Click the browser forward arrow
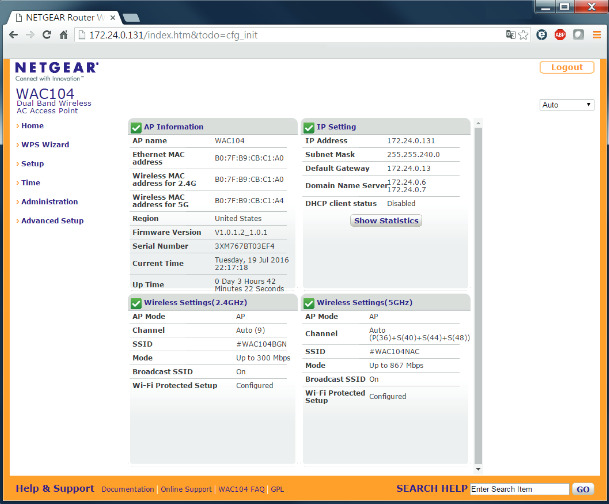This screenshot has width=609, height=504. pos(30,35)
